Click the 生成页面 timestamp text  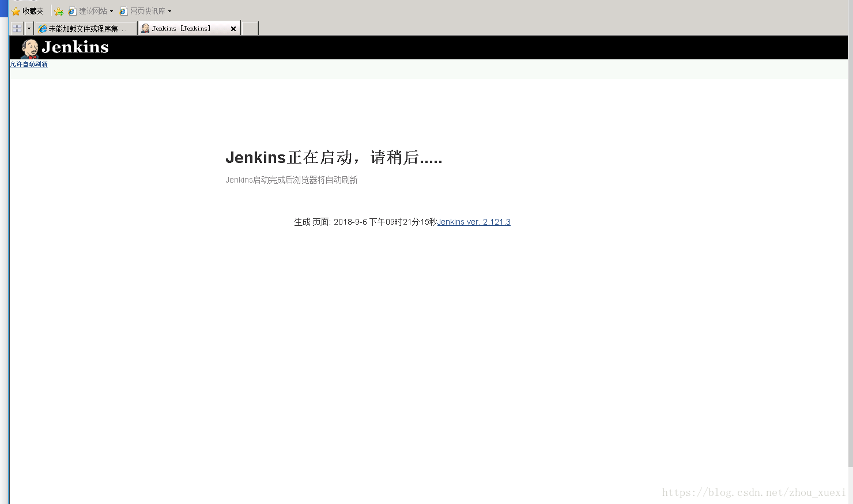click(365, 222)
